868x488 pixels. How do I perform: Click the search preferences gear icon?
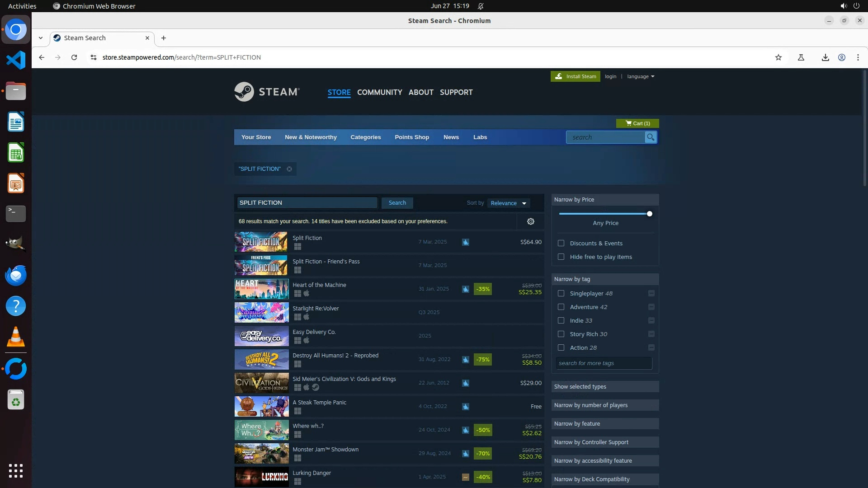click(x=531, y=221)
